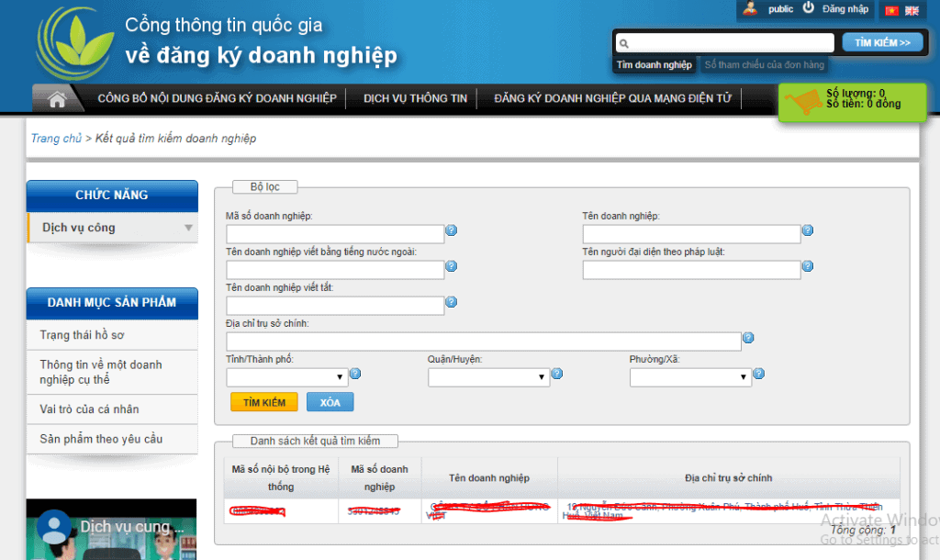Click the portal leaf logo

tap(75, 44)
